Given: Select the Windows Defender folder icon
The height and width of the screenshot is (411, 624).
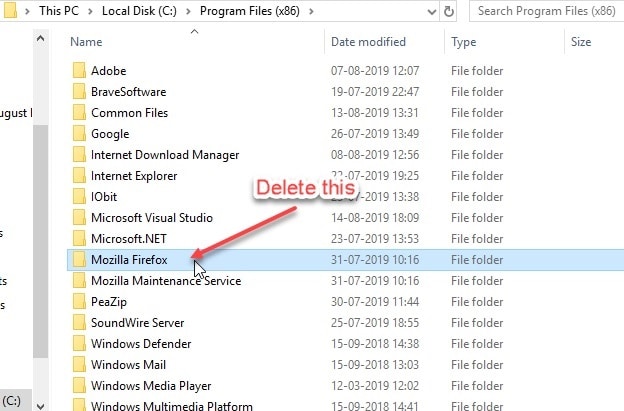Looking at the screenshot, I should point(79,344).
